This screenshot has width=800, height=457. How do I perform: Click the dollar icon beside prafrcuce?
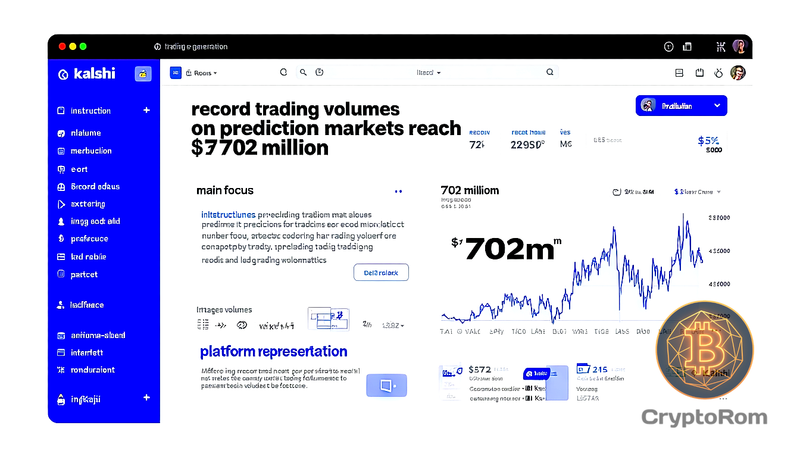61,239
